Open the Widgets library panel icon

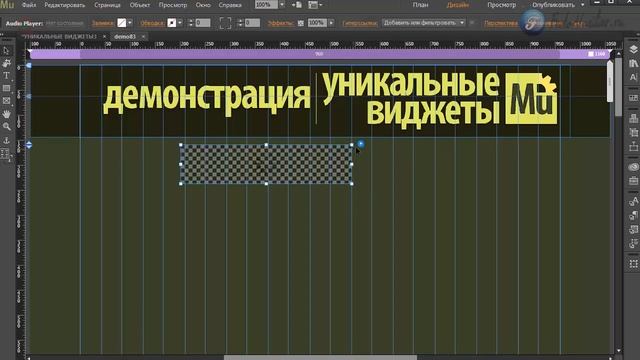(x=633, y=119)
